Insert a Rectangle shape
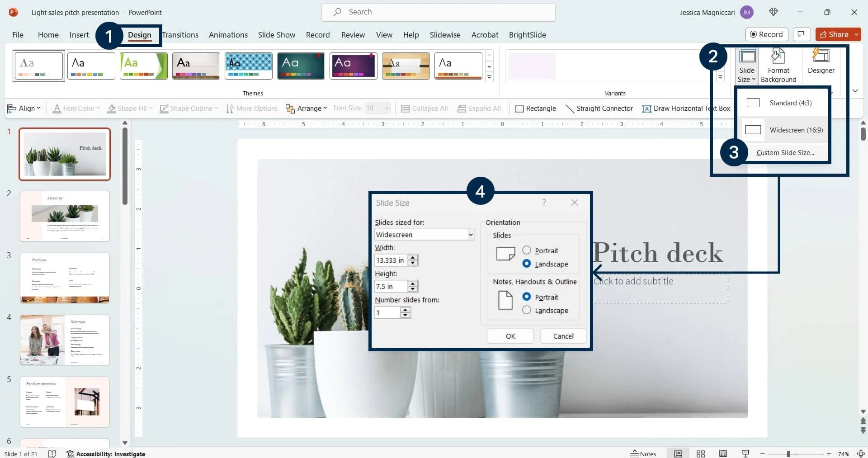 (x=535, y=108)
